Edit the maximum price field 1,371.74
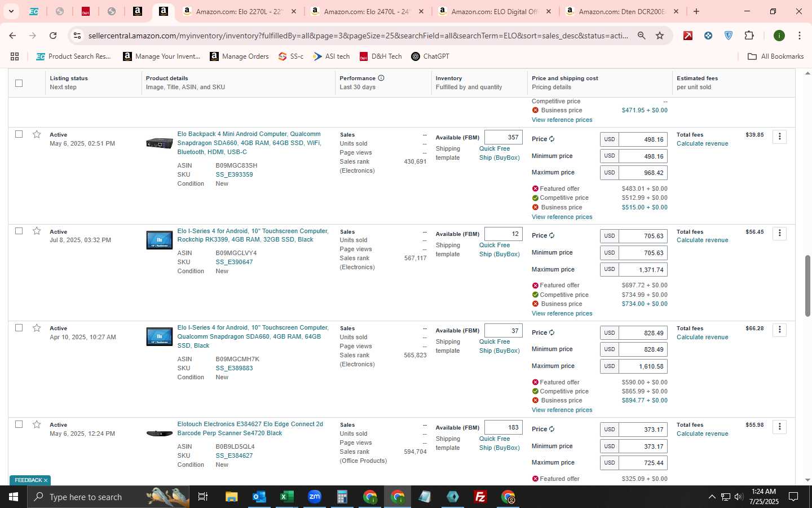This screenshot has width=812, height=508. click(643, 270)
